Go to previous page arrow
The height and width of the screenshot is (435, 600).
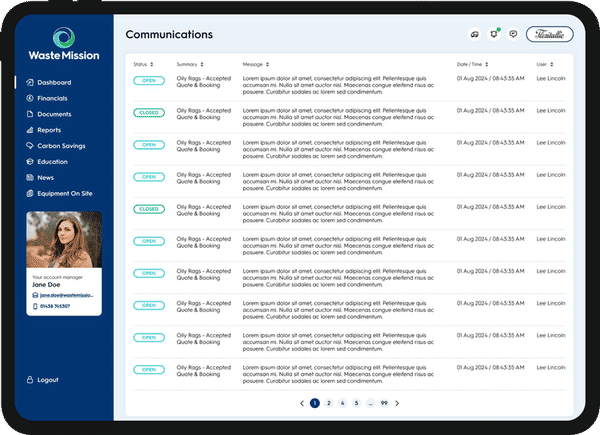click(302, 403)
